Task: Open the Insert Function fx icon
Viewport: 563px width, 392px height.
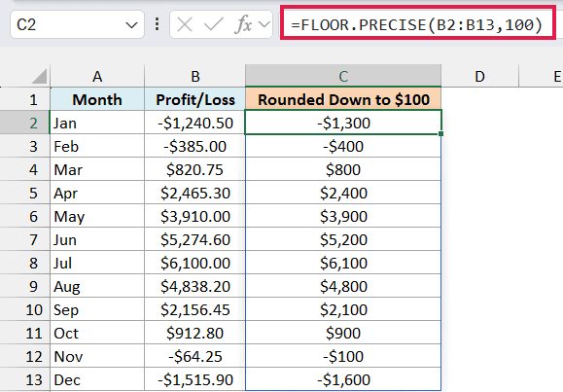Action: 244,24
